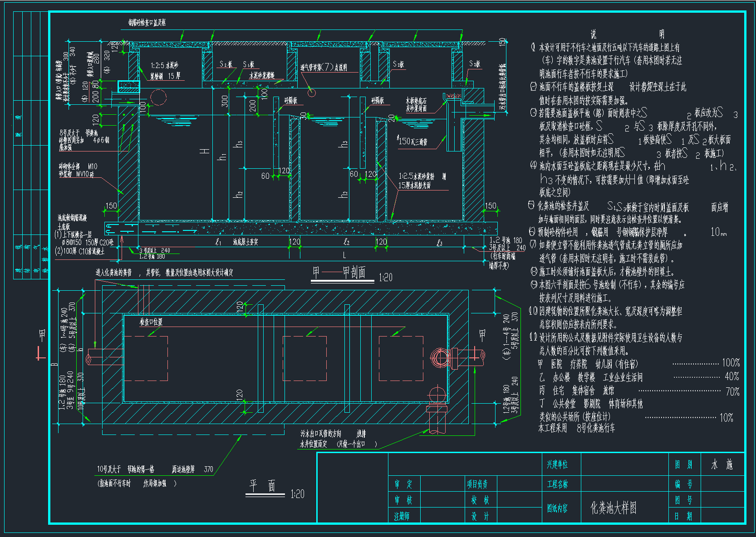Click the '通气管详第(7)点说明' annotation
The height and width of the screenshot is (537, 756).
point(324,67)
